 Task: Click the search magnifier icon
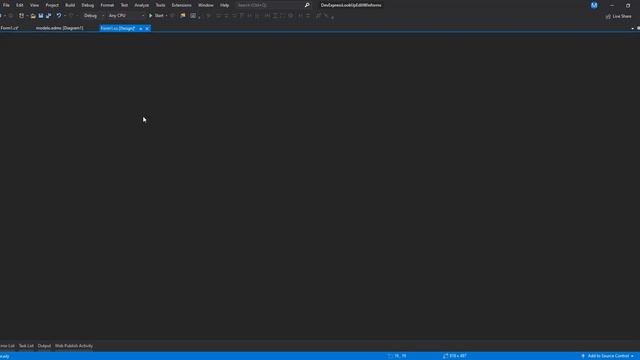[x=307, y=5]
